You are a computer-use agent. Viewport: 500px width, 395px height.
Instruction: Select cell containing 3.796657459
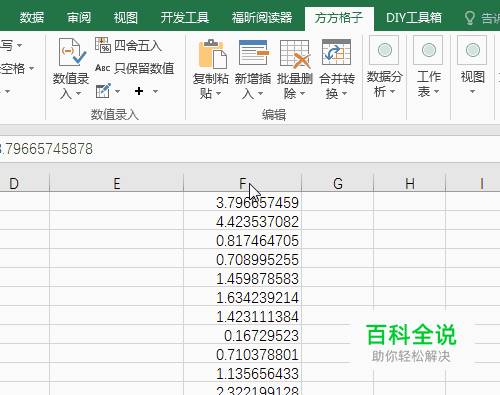242,201
